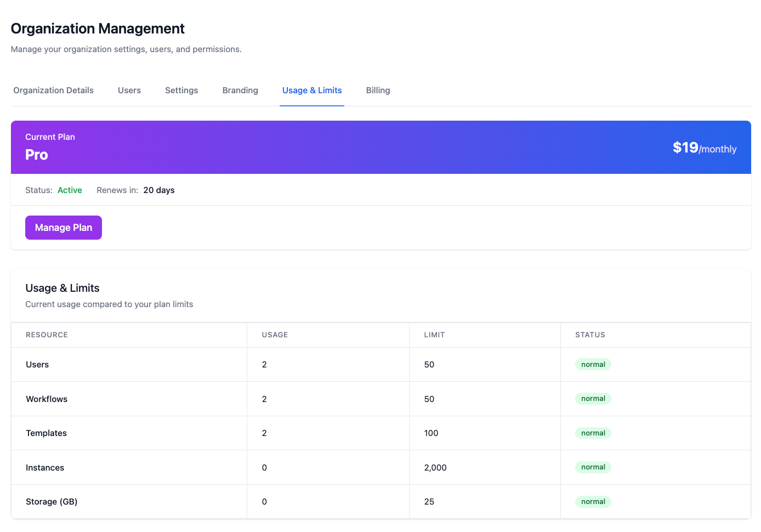Click the Storage (GB) resource name

[52, 502]
